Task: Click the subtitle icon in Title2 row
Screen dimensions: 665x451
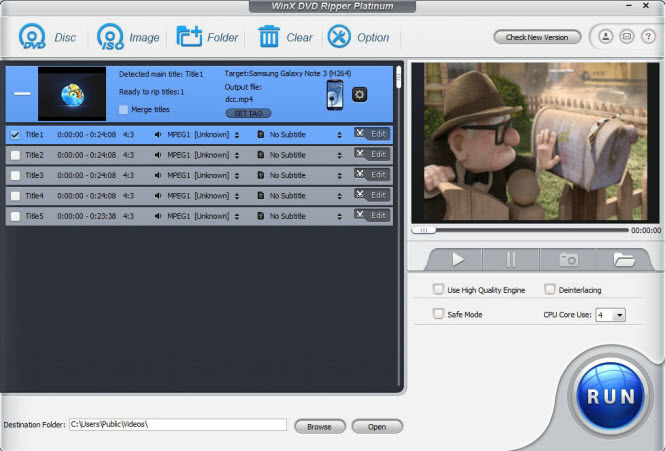Action: tap(261, 155)
